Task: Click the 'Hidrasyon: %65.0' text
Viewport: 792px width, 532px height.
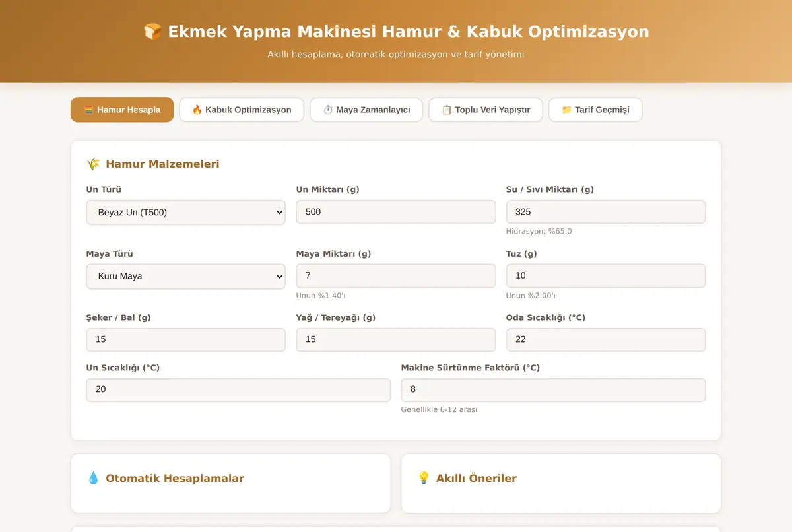Action: (539, 232)
